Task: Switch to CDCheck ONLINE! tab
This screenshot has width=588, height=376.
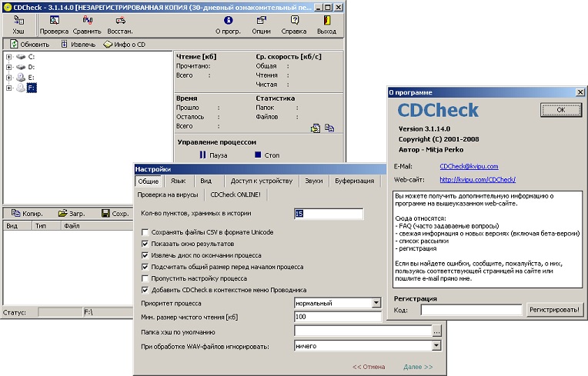Action: [236, 195]
